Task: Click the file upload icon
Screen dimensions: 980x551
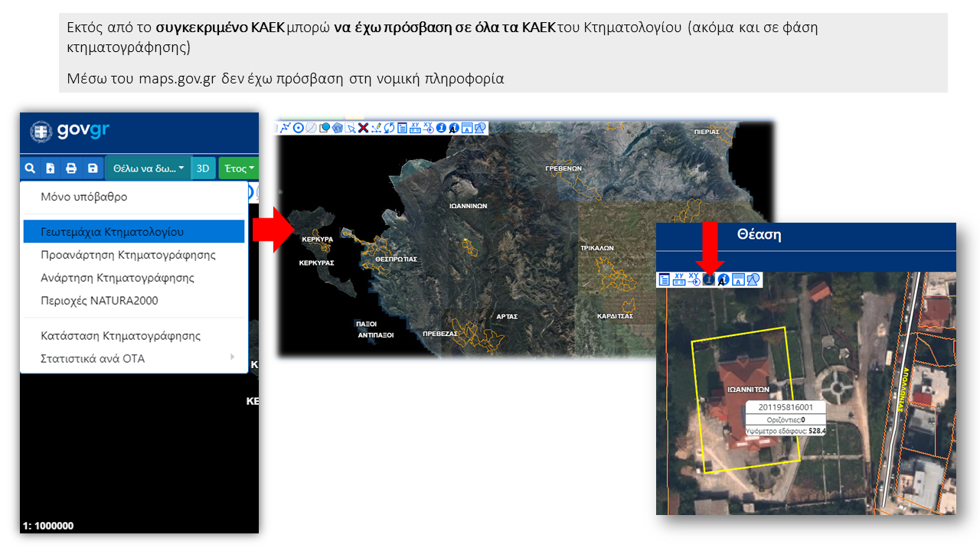Action: (51, 168)
